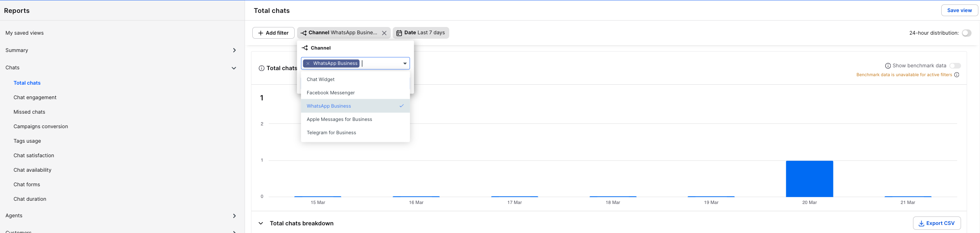Screen dimensions: 980x233
Task: Select Facebook Messenger from the channel list
Action: (331, 93)
